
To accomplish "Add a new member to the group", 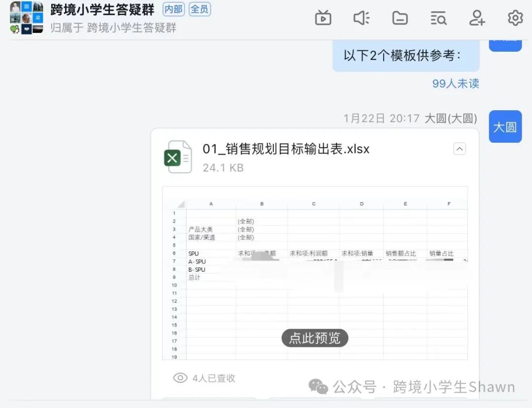I will coord(476,18).
